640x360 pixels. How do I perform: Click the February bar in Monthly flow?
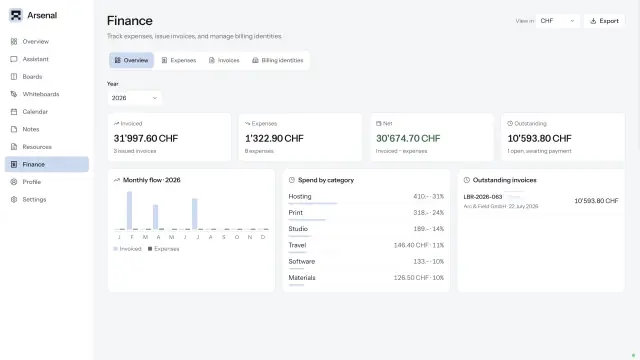(129, 211)
